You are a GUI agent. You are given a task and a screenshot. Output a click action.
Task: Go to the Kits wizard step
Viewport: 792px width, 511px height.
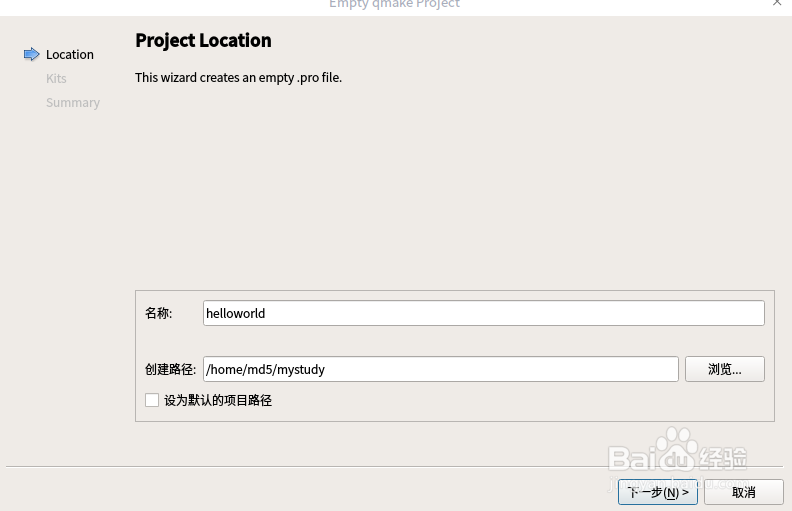[56, 78]
